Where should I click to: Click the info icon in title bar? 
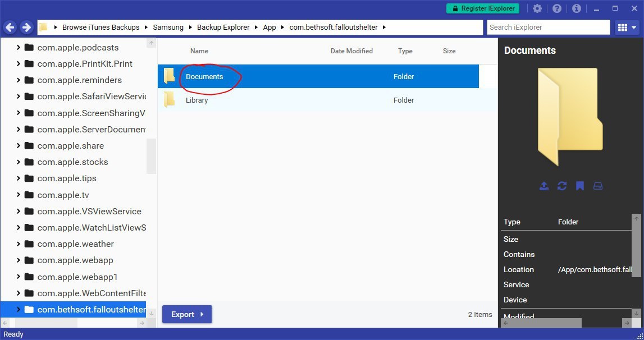(576, 8)
